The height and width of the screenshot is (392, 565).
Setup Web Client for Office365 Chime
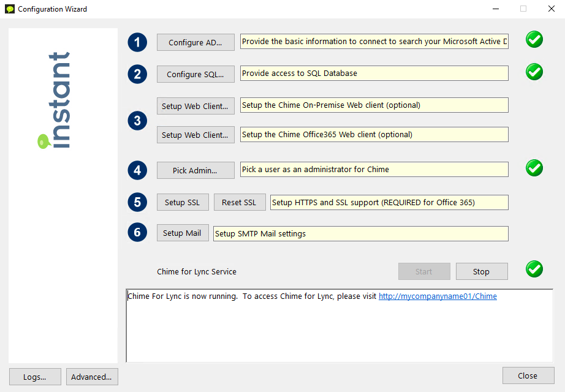pyautogui.click(x=195, y=135)
